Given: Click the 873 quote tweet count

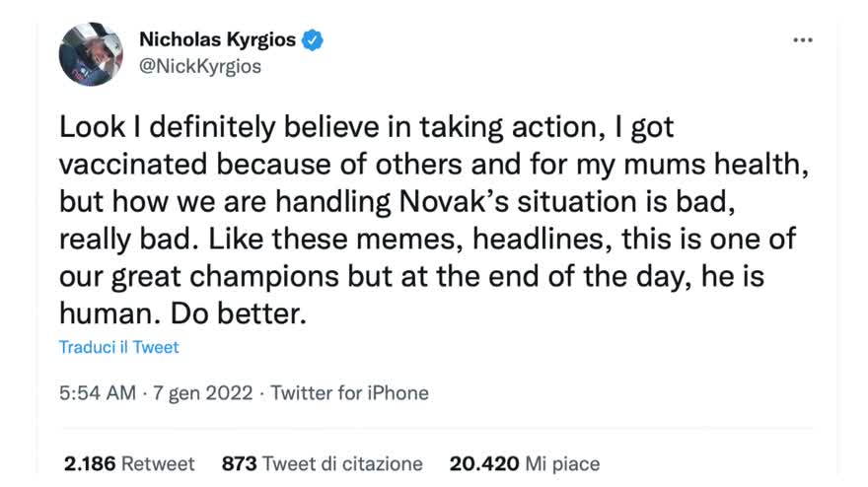Looking at the screenshot, I should (x=239, y=463).
